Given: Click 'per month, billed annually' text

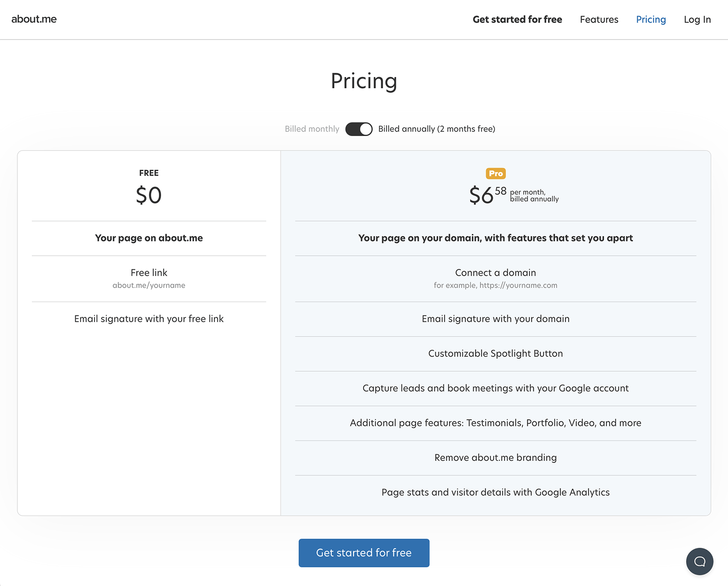Looking at the screenshot, I should (534, 196).
